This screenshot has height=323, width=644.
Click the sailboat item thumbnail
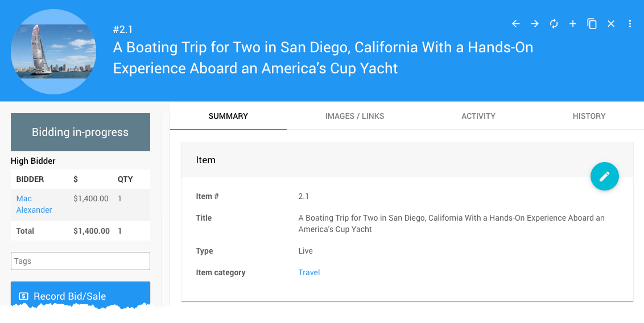pos(53,51)
